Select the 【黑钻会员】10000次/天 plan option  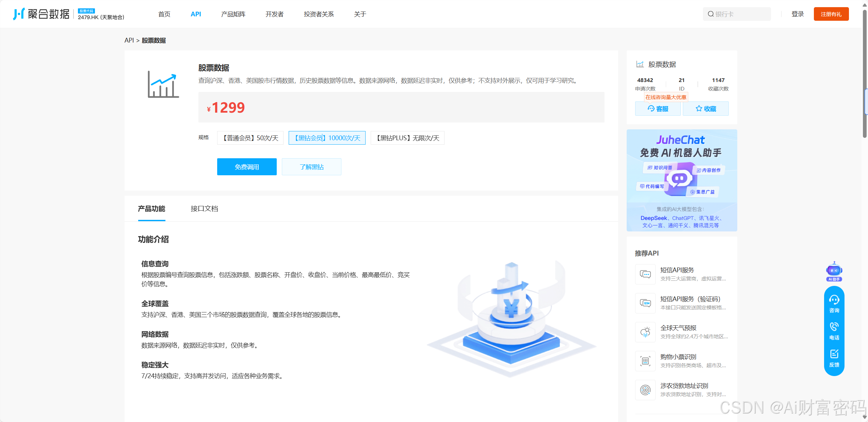327,138
